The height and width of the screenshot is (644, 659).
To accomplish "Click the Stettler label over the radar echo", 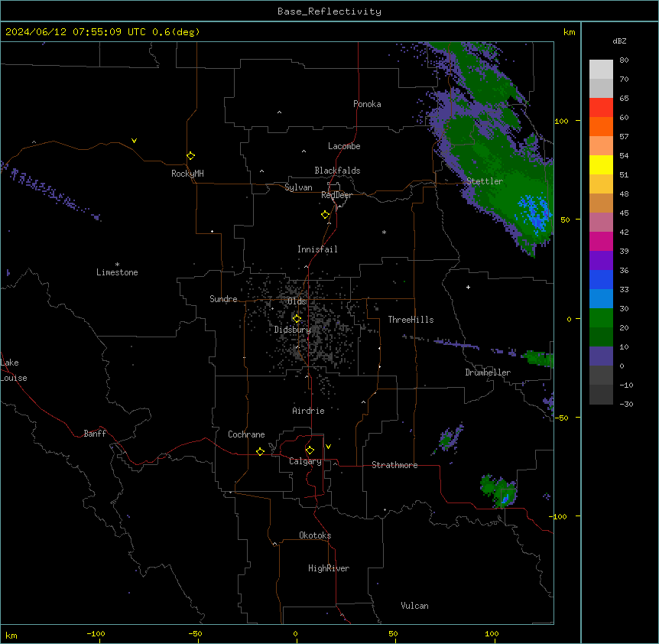I will [485, 181].
